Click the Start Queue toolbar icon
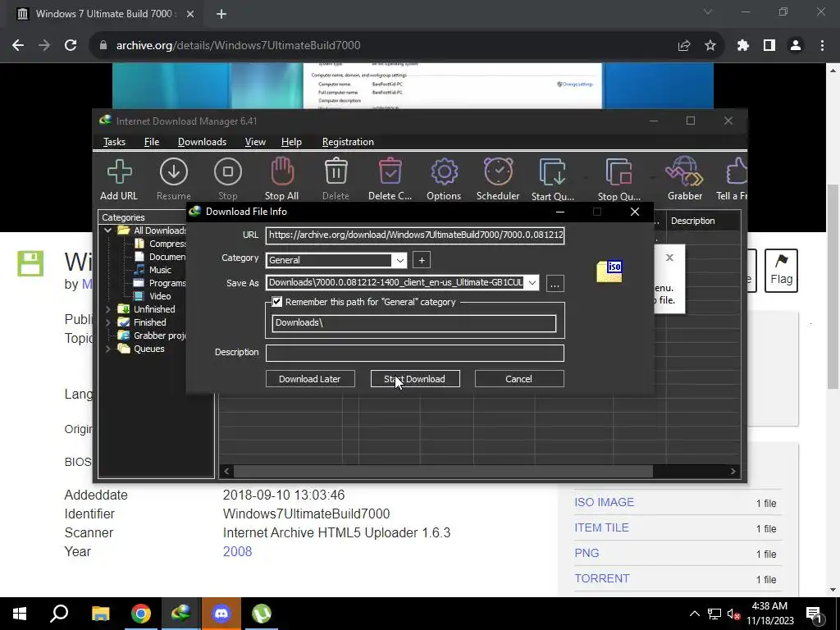The image size is (840, 630). tap(552, 172)
